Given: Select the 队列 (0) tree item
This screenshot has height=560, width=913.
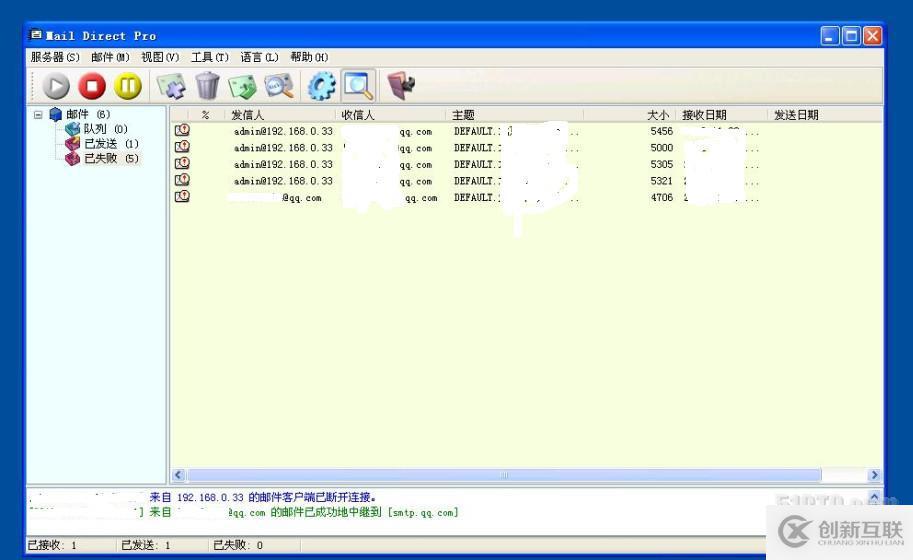Looking at the screenshot, I should pos(105,129).
